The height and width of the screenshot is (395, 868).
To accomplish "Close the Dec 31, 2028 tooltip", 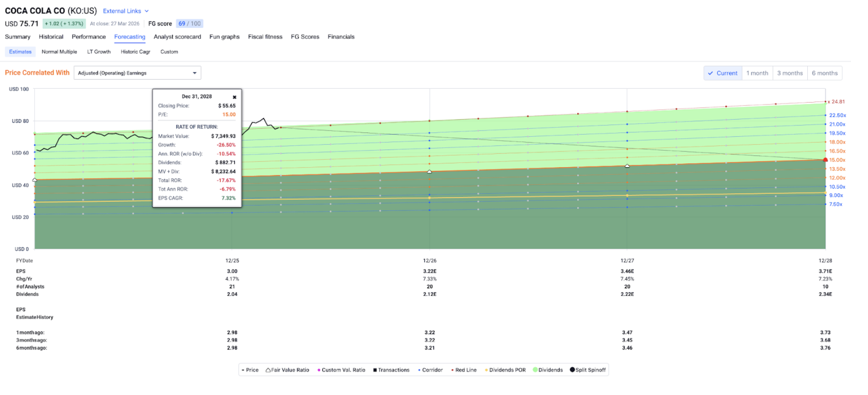I will tap(234, 97).
